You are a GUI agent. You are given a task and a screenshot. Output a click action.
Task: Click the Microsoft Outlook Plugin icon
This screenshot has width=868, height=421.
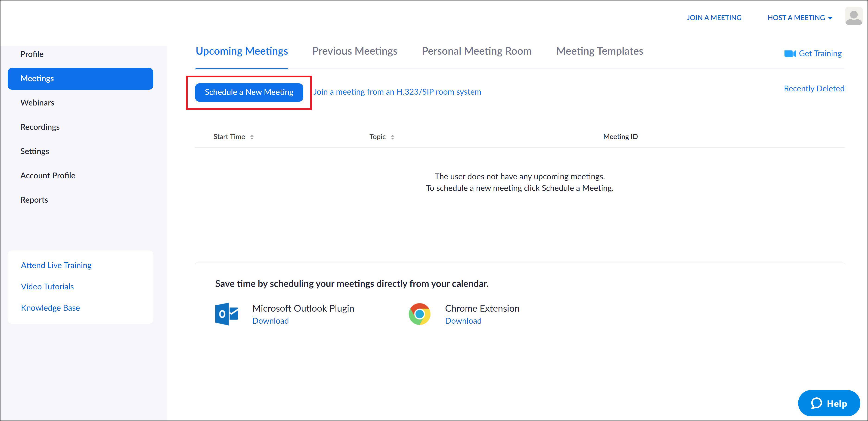pyautogui.click(x=227, y=314)
